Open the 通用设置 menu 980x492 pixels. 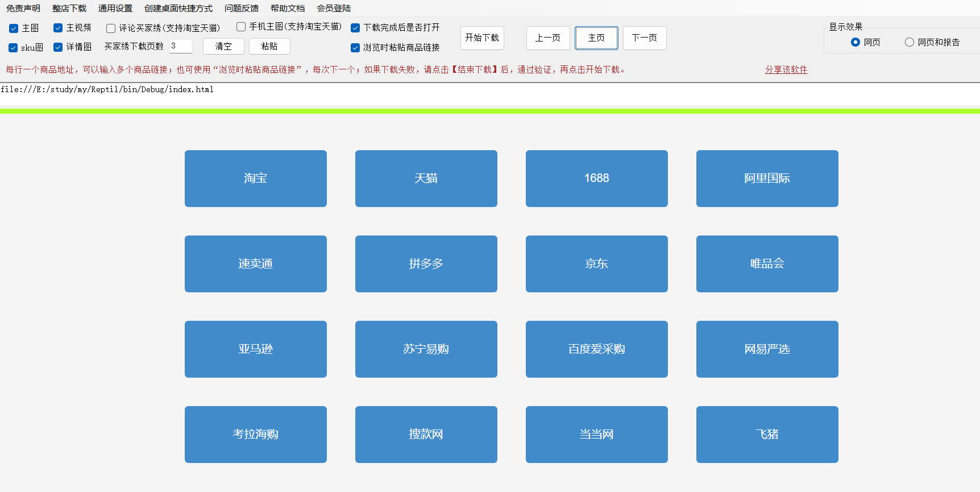[x=115, y=9]
